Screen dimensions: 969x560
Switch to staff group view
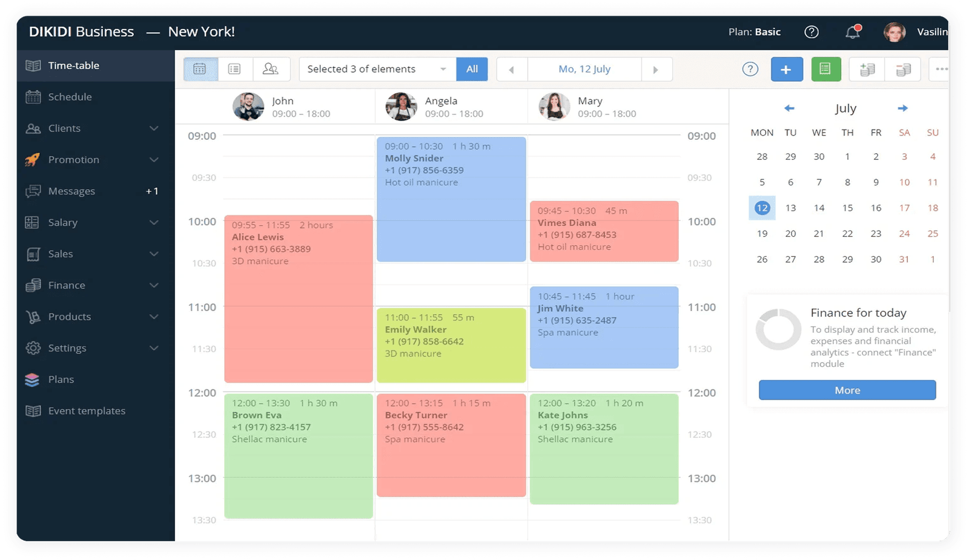tap(271, 69)
